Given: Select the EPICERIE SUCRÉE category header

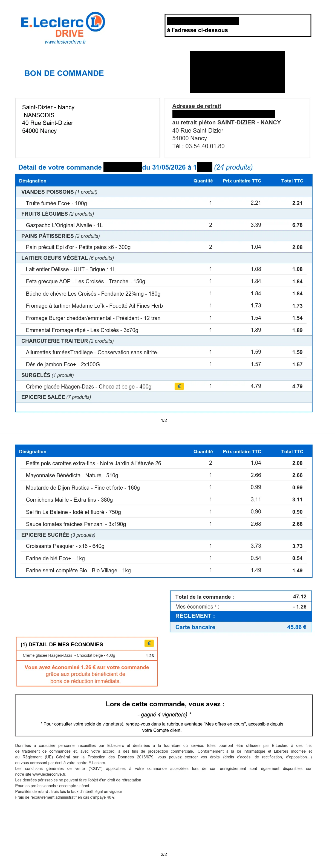Looking at the screenshot, I should tap(164, 535).
